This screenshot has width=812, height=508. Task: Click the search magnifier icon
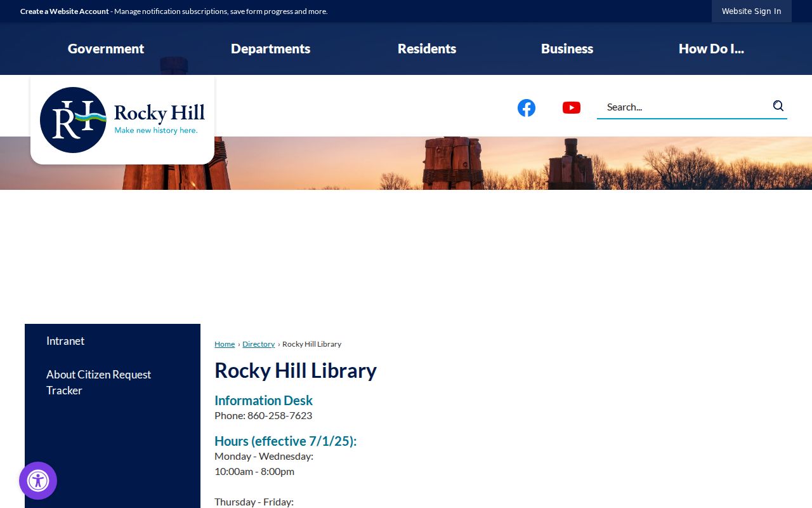778,106
